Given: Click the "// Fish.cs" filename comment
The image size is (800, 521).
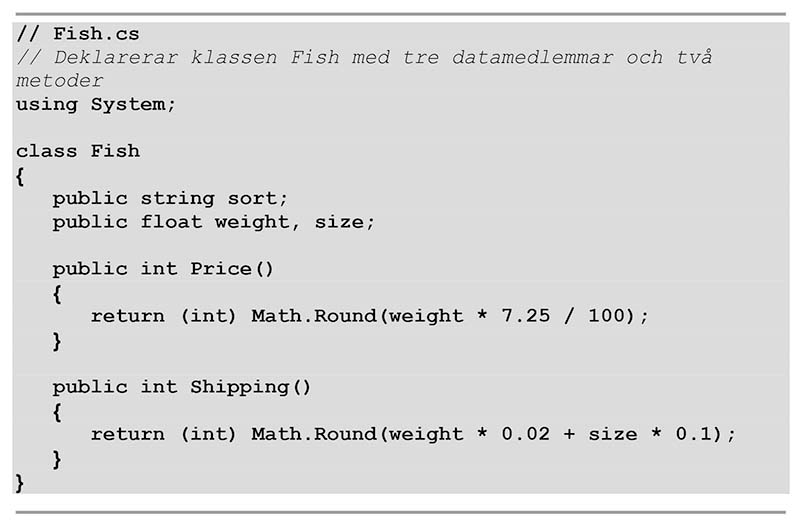Looking at the screenshot, I should pos(77,34).
